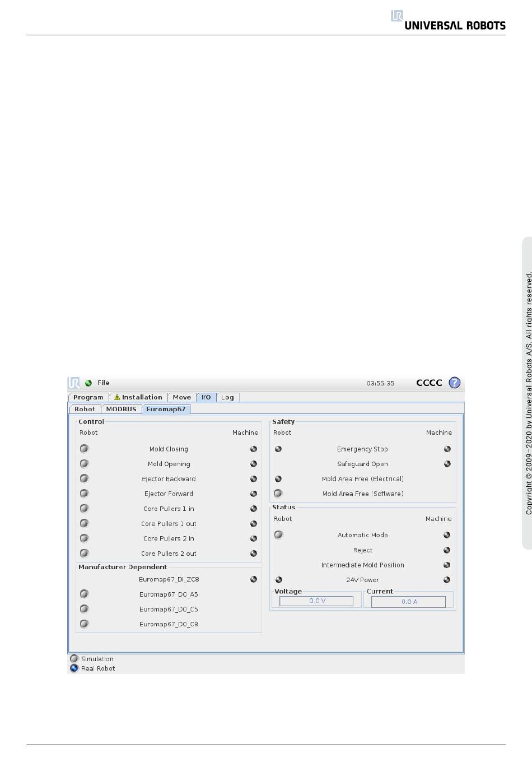Screen dimensions: 532x772
Task: Click the 24V Power machine indicator
Action: pos(447,580)
